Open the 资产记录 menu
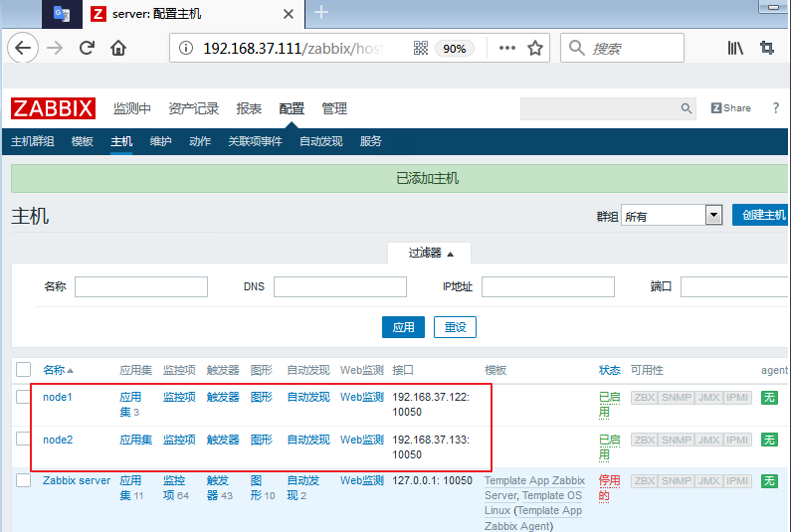791x532 pixels. coord(194,108)
